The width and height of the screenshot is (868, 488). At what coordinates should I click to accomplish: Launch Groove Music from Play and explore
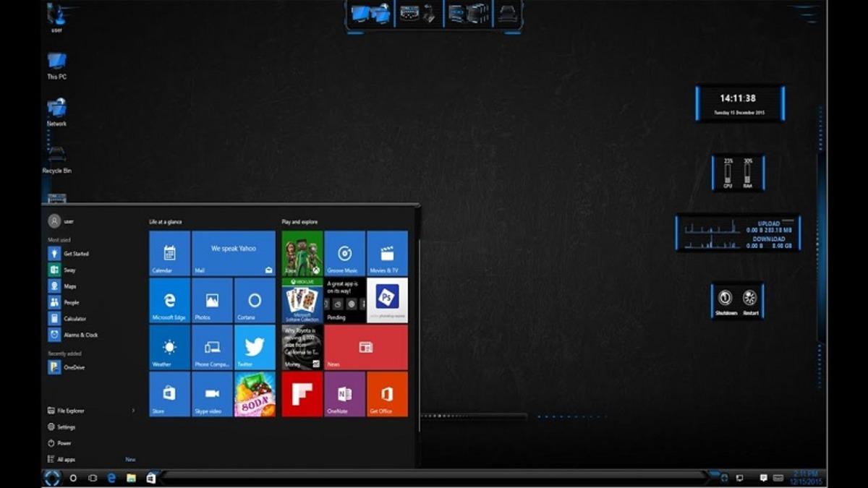(345, 253)
